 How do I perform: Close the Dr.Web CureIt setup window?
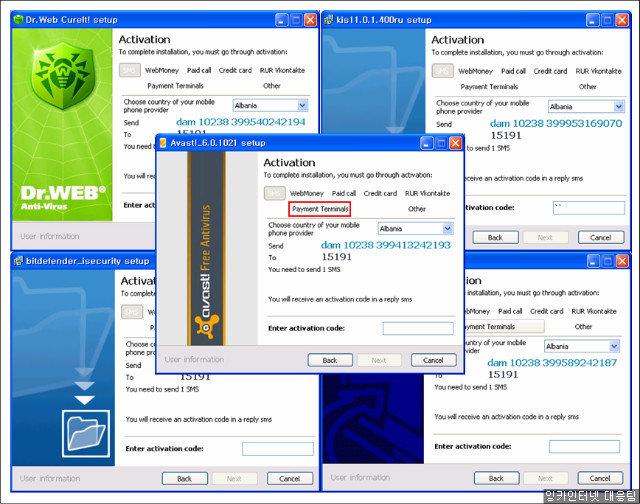(311, 20)
